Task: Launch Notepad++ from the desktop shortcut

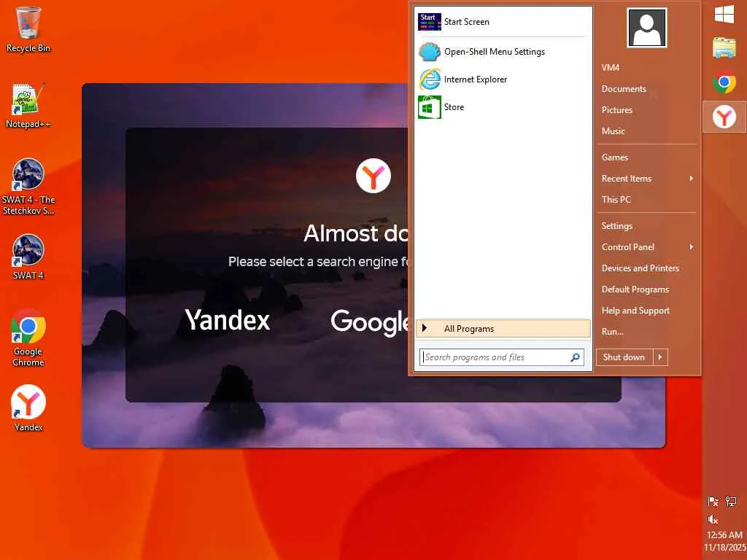Action: point(28,106)
